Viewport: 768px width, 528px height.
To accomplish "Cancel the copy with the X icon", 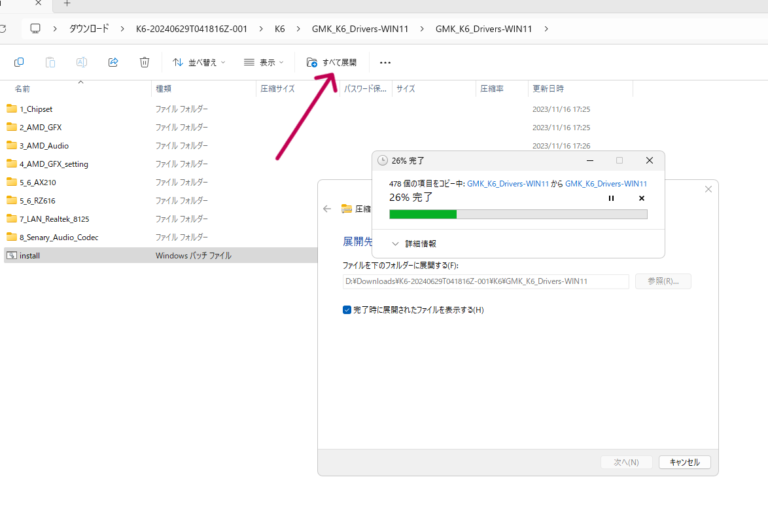I will pos(642,198).
